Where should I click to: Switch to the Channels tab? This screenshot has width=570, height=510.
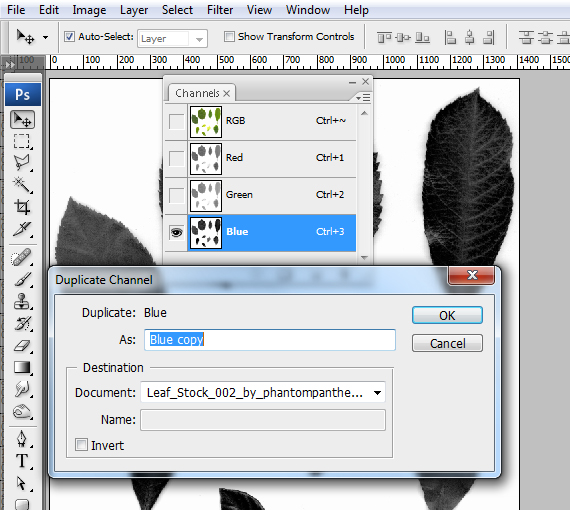point(197,93)
